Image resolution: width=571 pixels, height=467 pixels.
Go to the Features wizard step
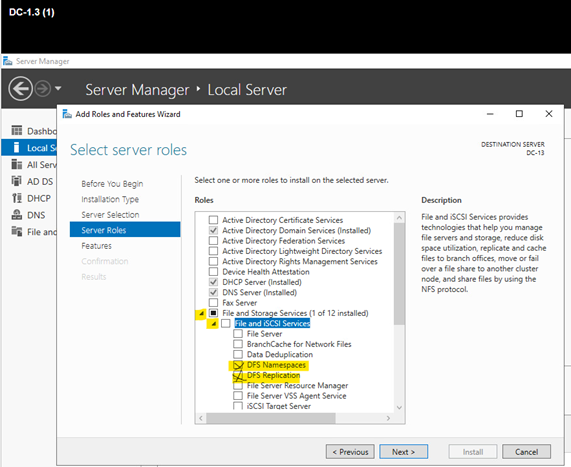click(97, 246)
